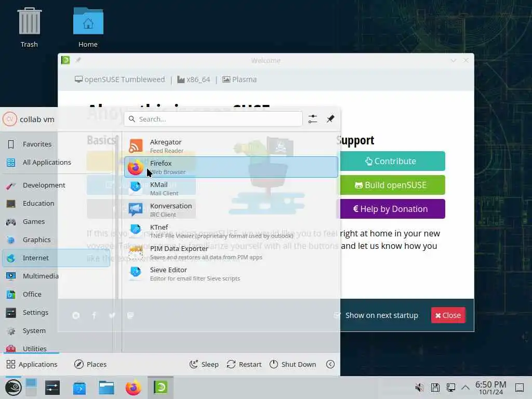Image resolution: width=532 pixels, height=399 pixels.
Task: Select the Welcome app taskbar entry
Action: point(161,388)
